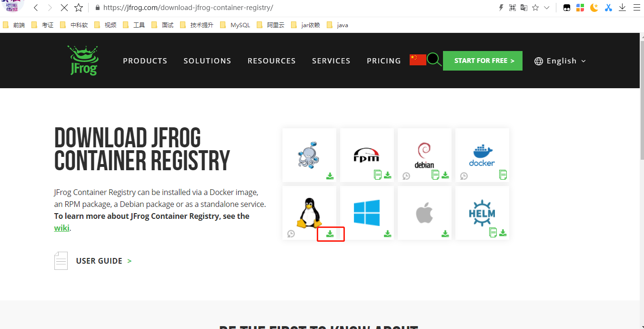
Task: Open the RESOURCES menu
Action: 272,61
